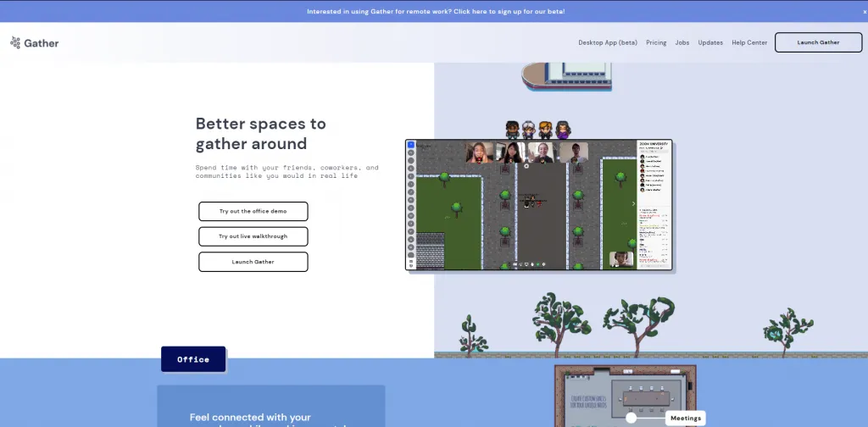Open the Updates page
The width and height of the screenshot is (868, 427).
(710, 42)
